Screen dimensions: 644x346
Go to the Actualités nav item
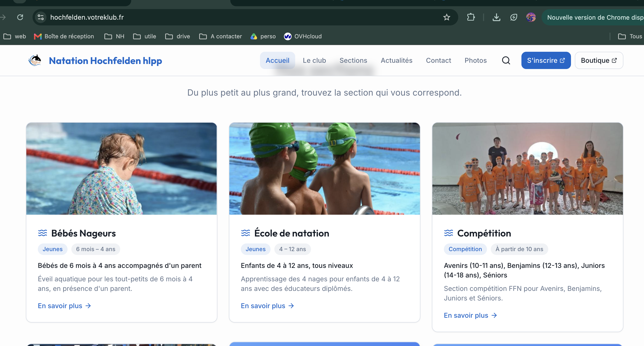(x=396, y=60)
